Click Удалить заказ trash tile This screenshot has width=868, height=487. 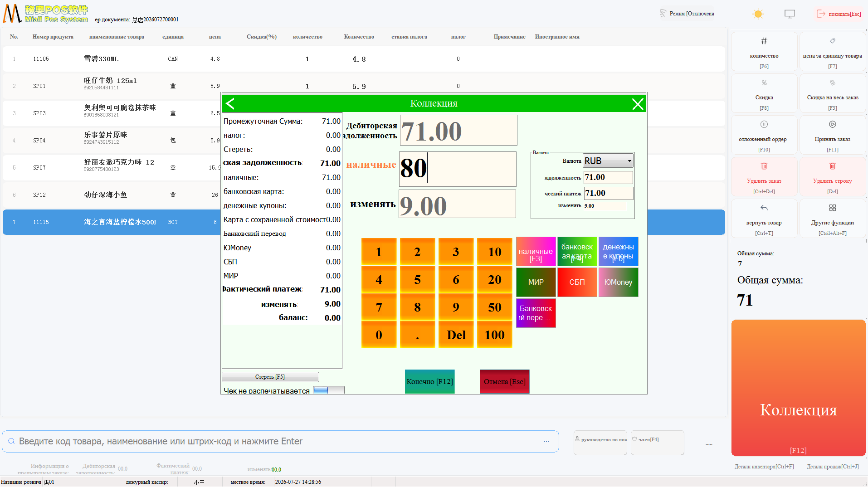pos(764,177)
